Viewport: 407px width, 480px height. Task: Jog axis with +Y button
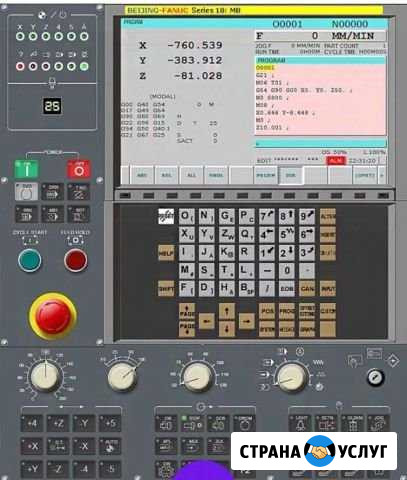pos(32,469)
